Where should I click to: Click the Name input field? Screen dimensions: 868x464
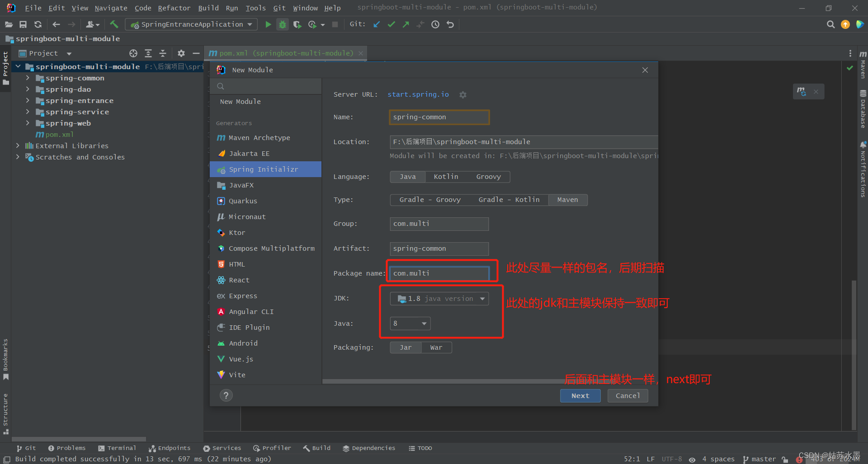pyautogui.click(x=439, y=117)
